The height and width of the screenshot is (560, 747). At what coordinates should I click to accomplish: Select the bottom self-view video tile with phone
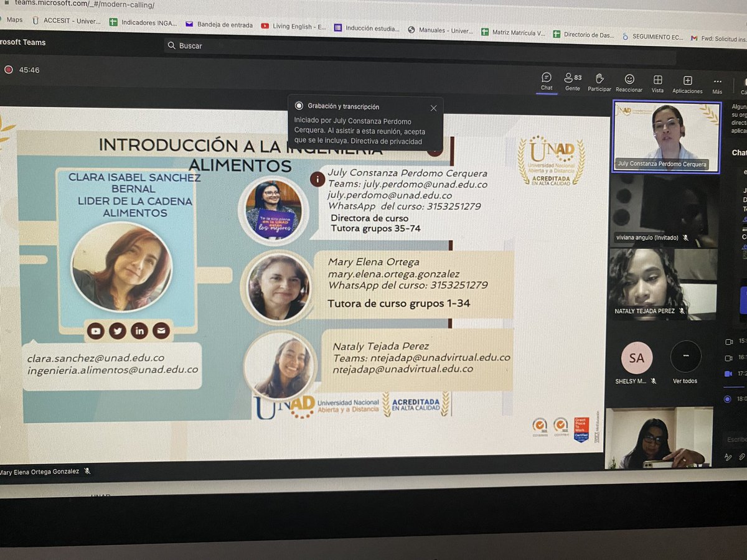click(659, 437)
